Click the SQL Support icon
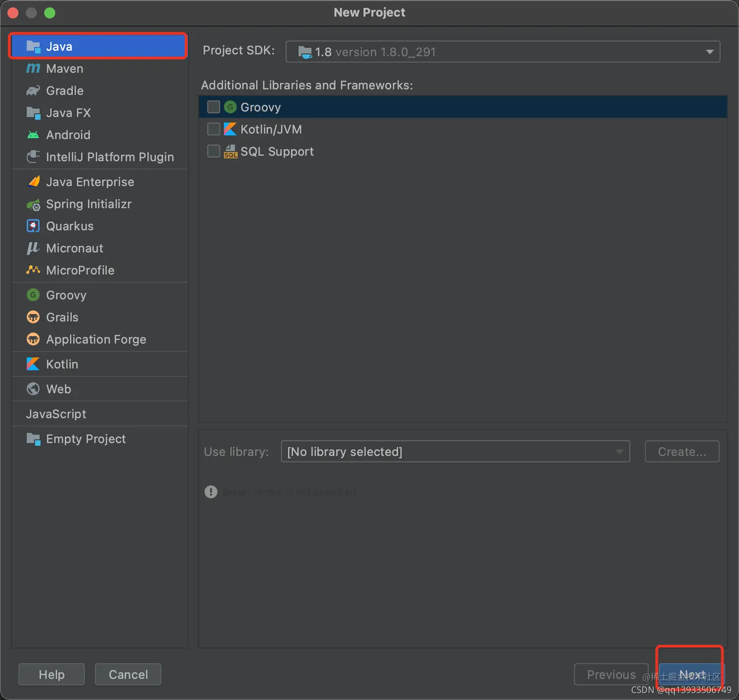 tap(230, 151)
